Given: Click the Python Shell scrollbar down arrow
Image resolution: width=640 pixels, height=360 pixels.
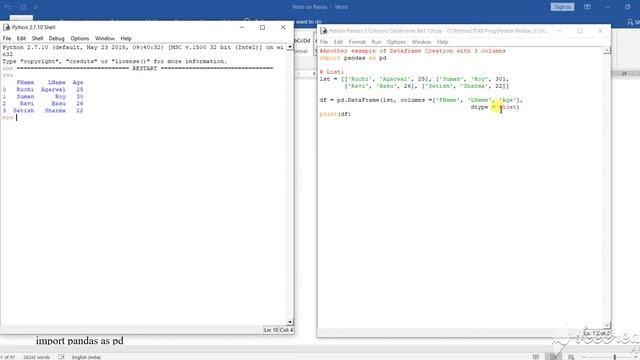Looking at the screenshot, I should (x=290, y=322).
